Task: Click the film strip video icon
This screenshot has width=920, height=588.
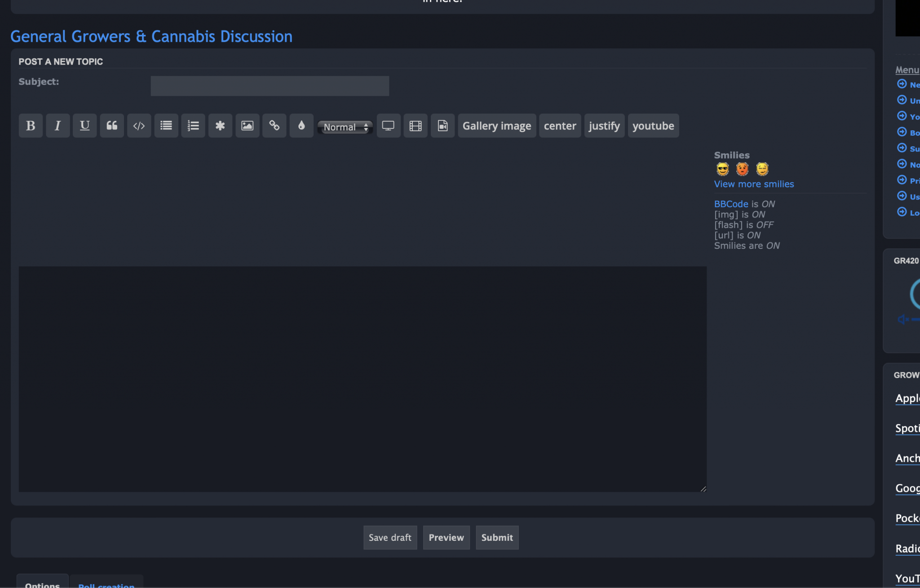Action: coord(416,126)
